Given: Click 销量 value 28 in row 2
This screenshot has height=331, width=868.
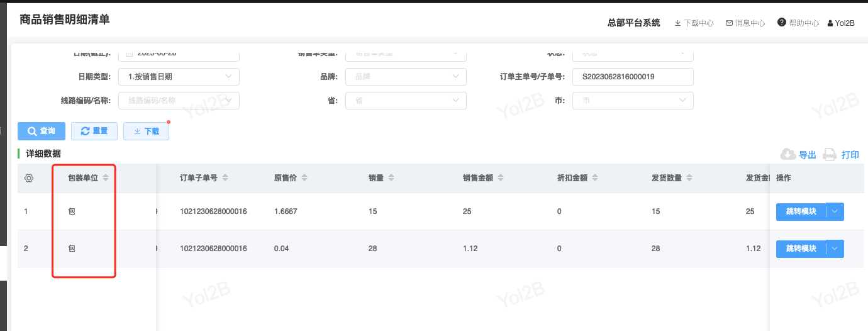Looking at the screenshot, I should pos(373,249).
